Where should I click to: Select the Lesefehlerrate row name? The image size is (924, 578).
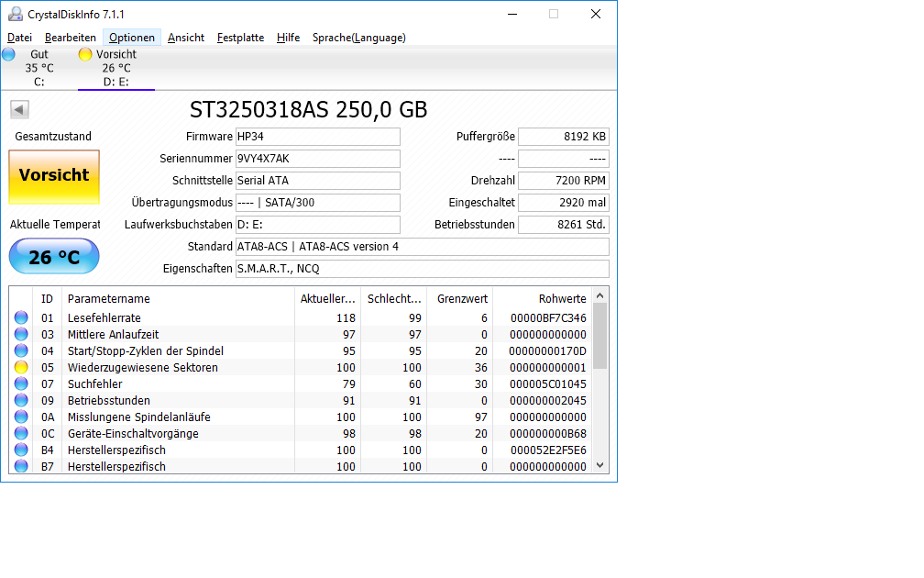104,317
